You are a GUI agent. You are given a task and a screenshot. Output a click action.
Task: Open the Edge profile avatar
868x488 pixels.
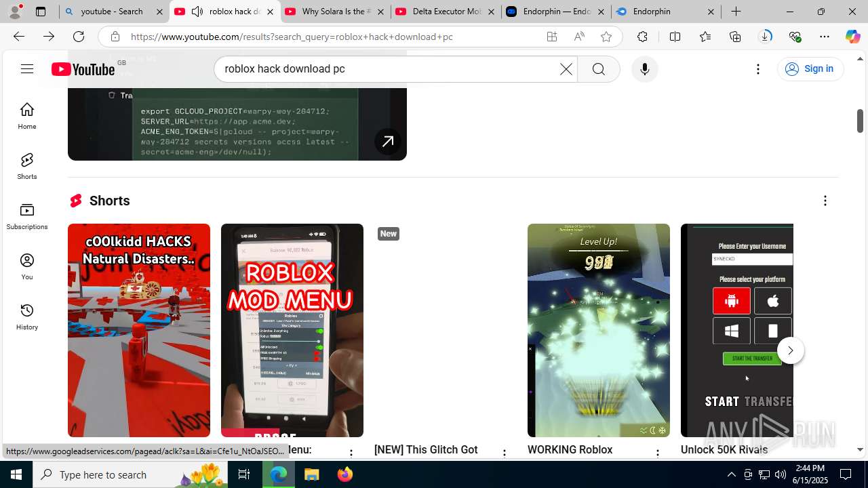(x=16, y=12)
